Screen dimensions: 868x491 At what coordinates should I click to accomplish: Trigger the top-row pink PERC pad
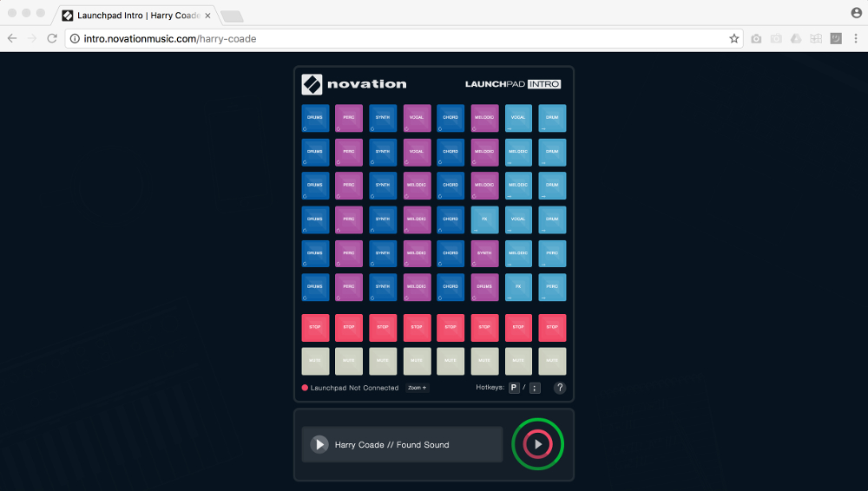pos(349,118)
